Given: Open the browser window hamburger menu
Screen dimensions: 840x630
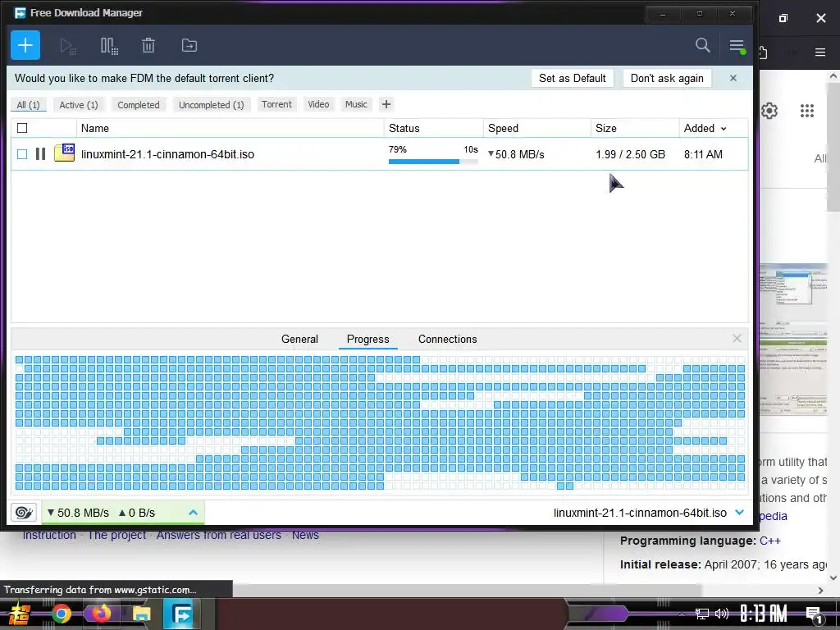Looking at the screenshot, I should pyautogui.click(x=820, y=52).
